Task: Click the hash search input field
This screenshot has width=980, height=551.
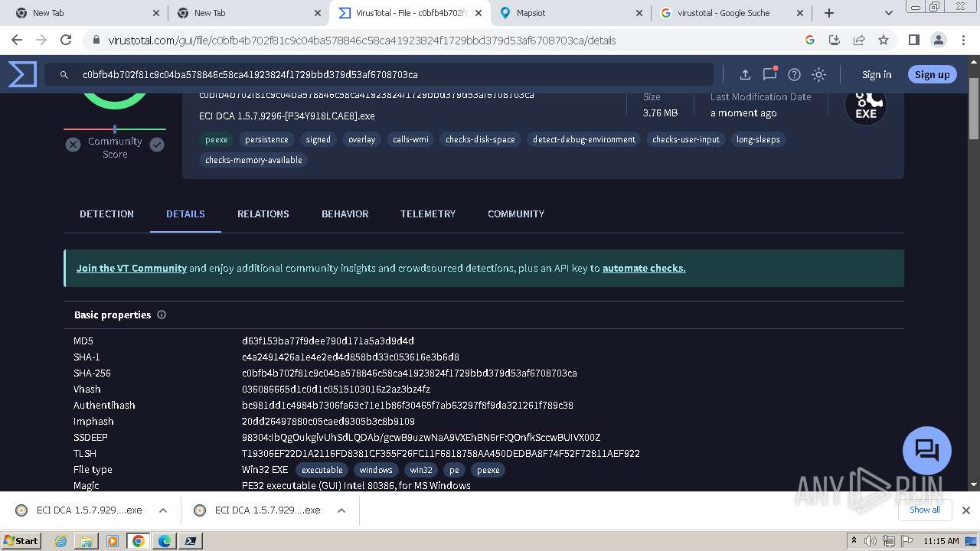Action: (x=379, y=74)
